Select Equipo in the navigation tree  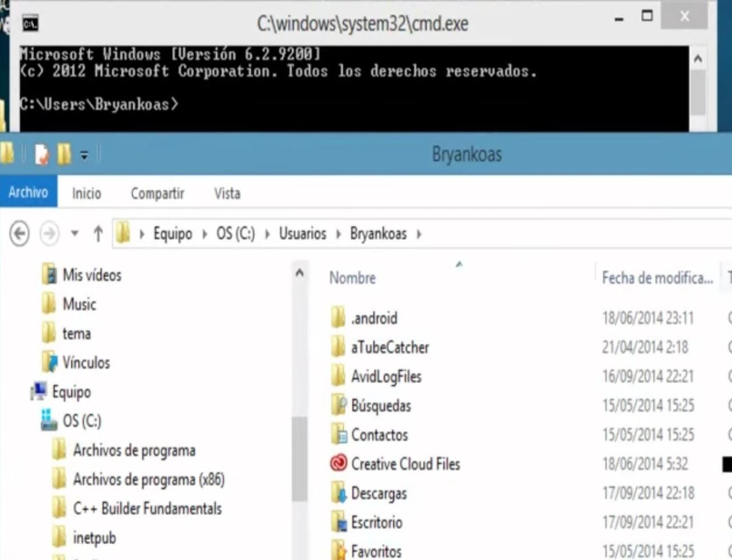71,392
